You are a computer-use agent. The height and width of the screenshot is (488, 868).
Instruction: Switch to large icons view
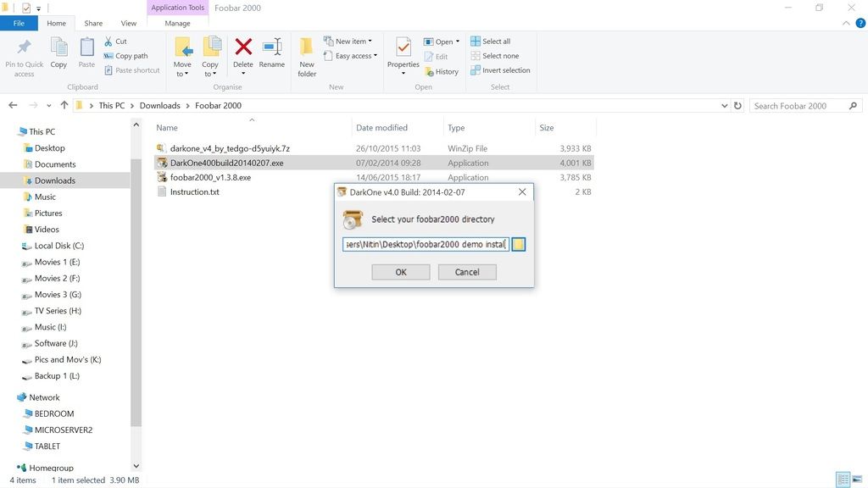pos(857,480)
